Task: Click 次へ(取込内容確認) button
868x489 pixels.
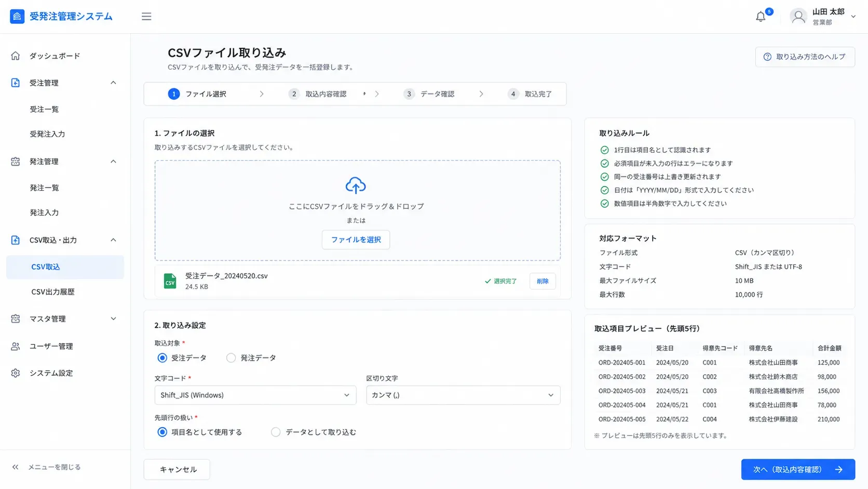Action: [798, 470]
